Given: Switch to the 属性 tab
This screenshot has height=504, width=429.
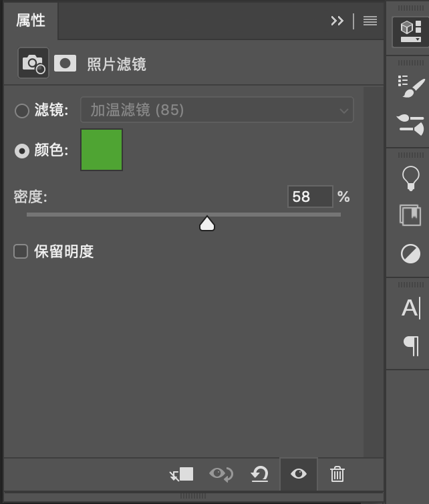Looking at the screenshot, I should click(31, 21).
